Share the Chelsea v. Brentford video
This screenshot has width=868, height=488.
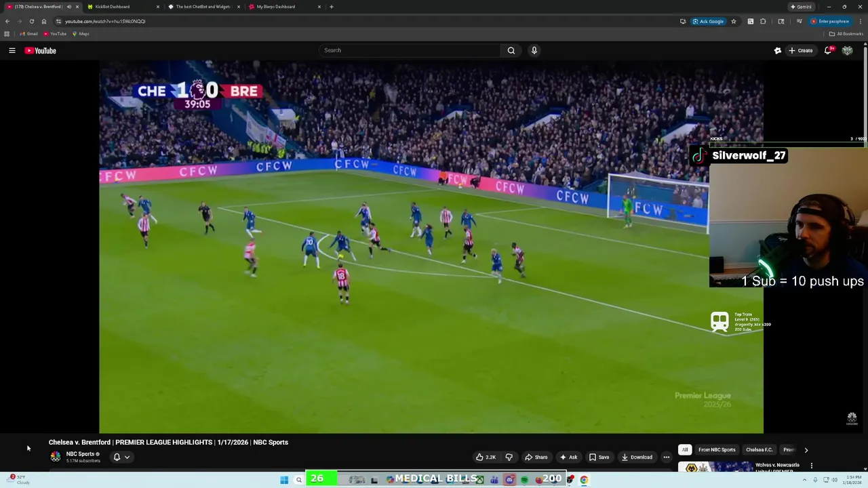536,457
